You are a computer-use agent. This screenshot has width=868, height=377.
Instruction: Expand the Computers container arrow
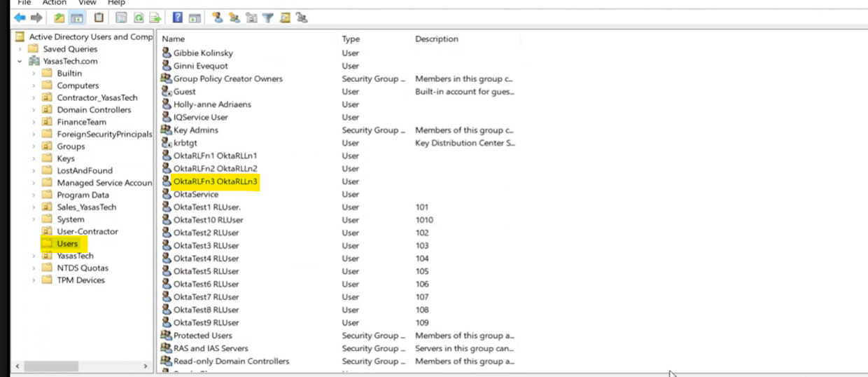point(34,85)
